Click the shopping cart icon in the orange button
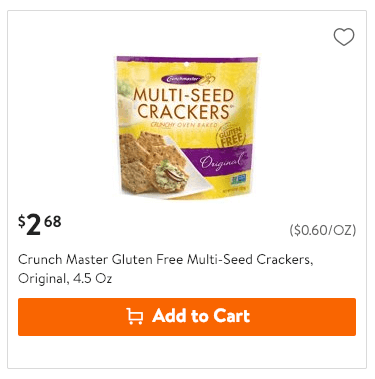 pos(135,316)
